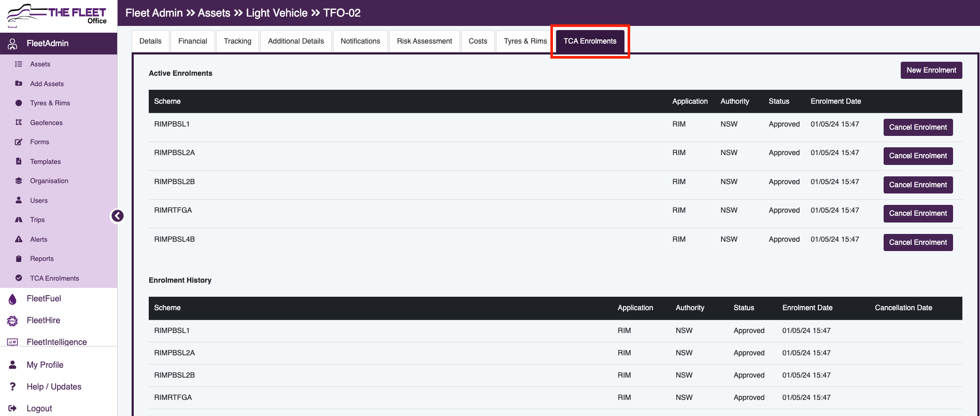Click the FleetHire icon

pos(12,321)
